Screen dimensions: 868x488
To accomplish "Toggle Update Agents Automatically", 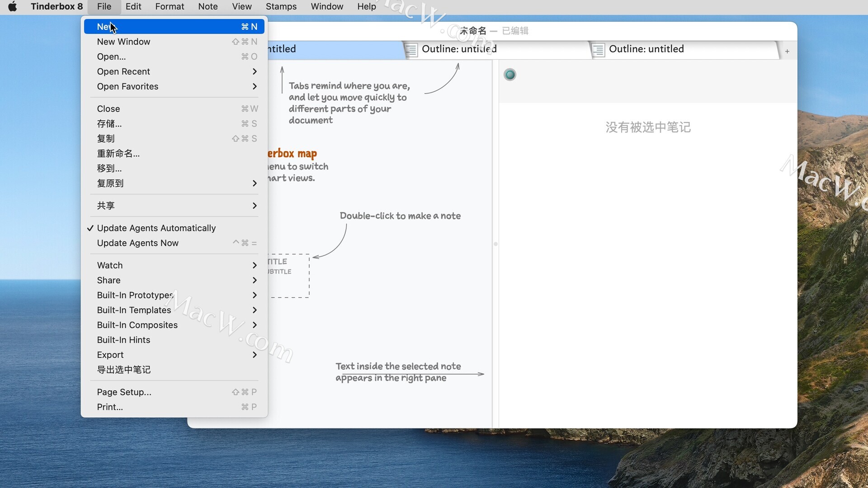I will [174, 228].
